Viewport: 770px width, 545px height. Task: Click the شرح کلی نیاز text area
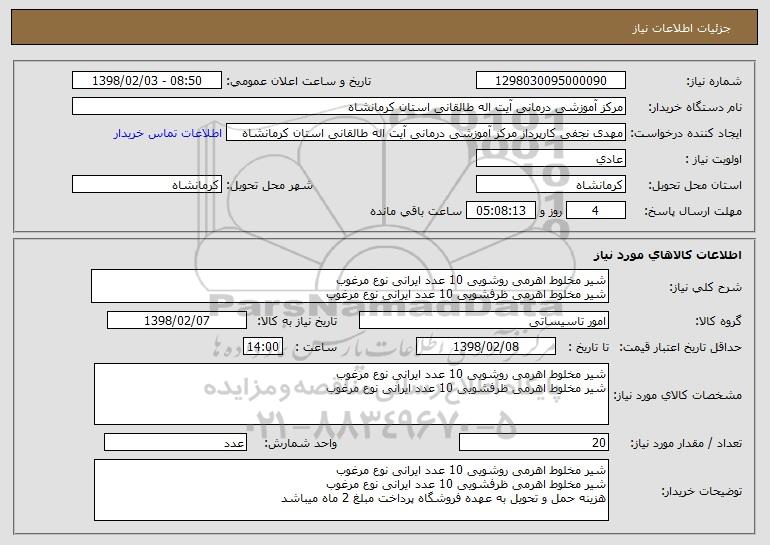coord(350,286)
